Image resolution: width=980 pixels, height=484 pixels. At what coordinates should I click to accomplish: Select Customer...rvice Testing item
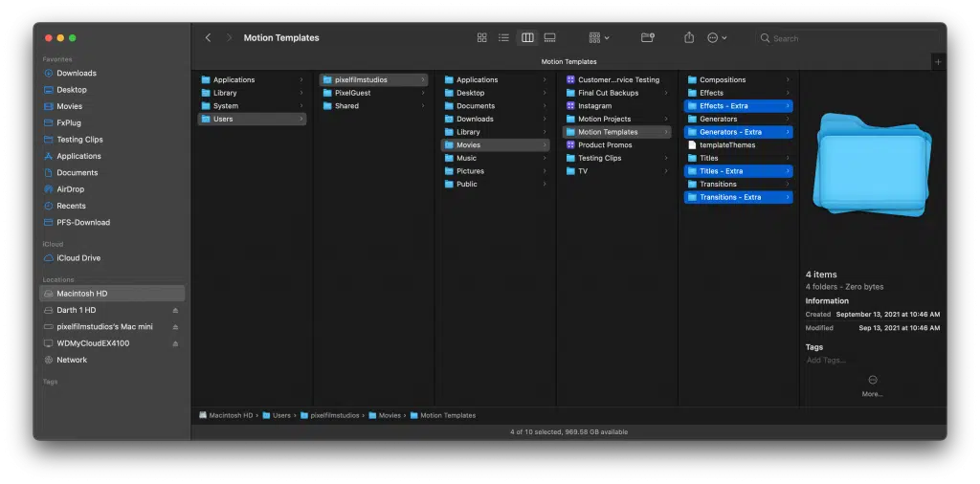click(617, 80)
